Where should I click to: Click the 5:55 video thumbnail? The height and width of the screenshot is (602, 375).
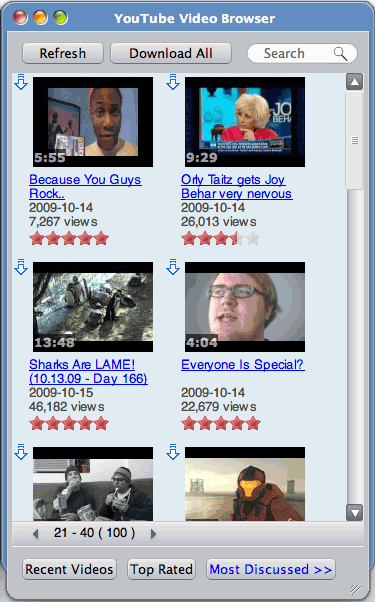[93, 122]
